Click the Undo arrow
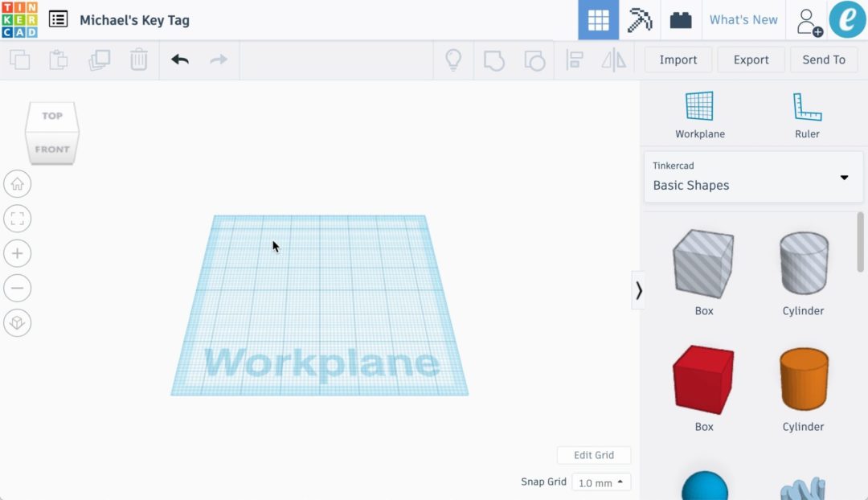The height and width of the screenshot is (500, 868). 178,59
